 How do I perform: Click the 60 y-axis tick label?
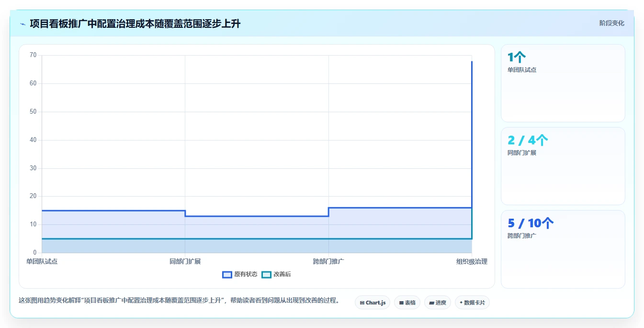[x=33, y=83]
